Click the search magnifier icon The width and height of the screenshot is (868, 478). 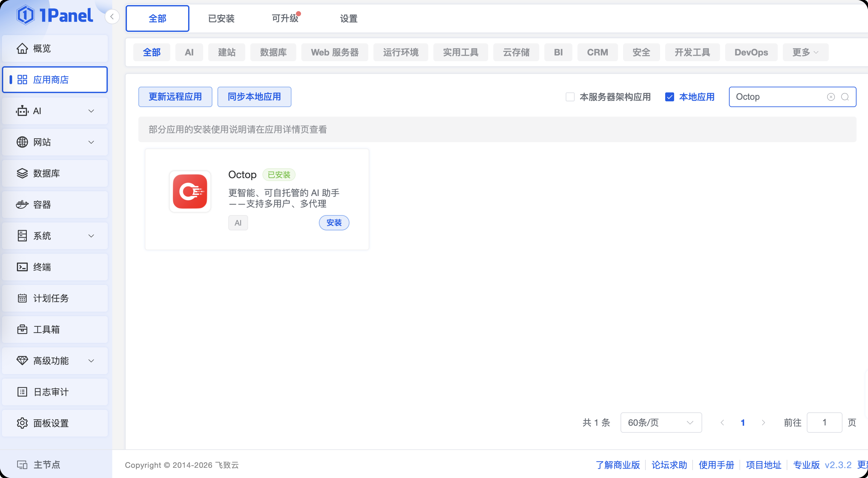coord(845,97)
